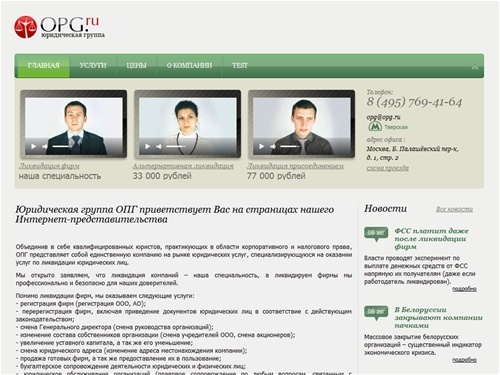
Task: Adjust the third video's volume slider
Action: [x=290, y=146]
